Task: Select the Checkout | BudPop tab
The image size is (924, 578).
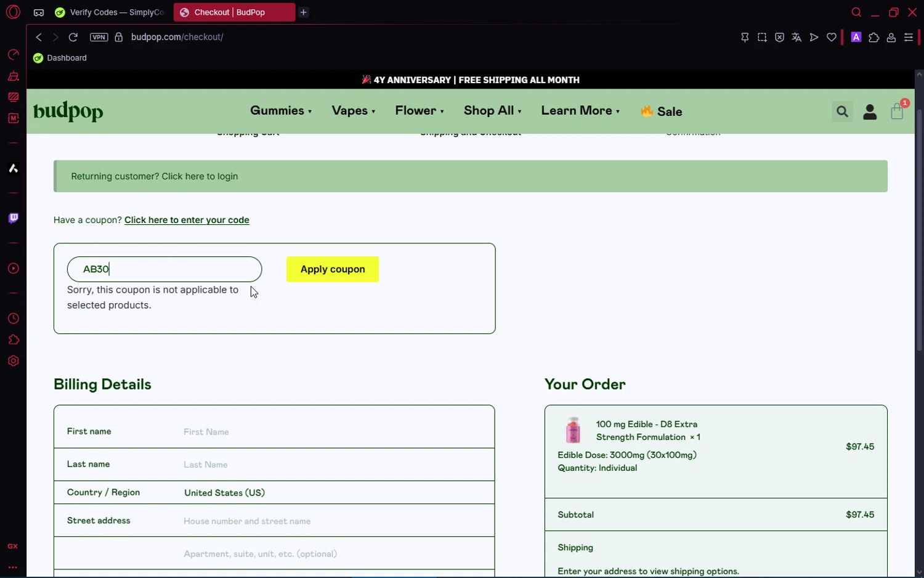Action: point(234,12)
